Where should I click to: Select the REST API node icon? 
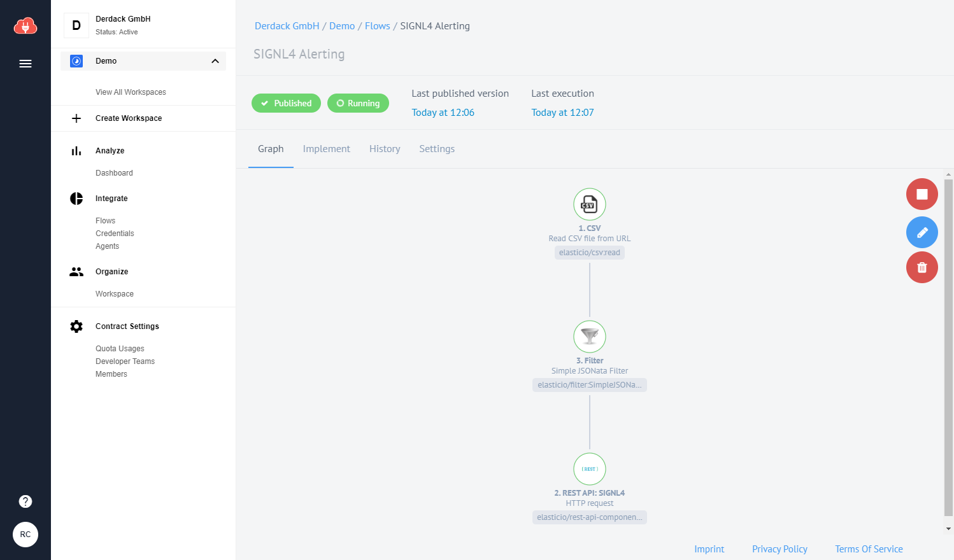tap(590, 469)
